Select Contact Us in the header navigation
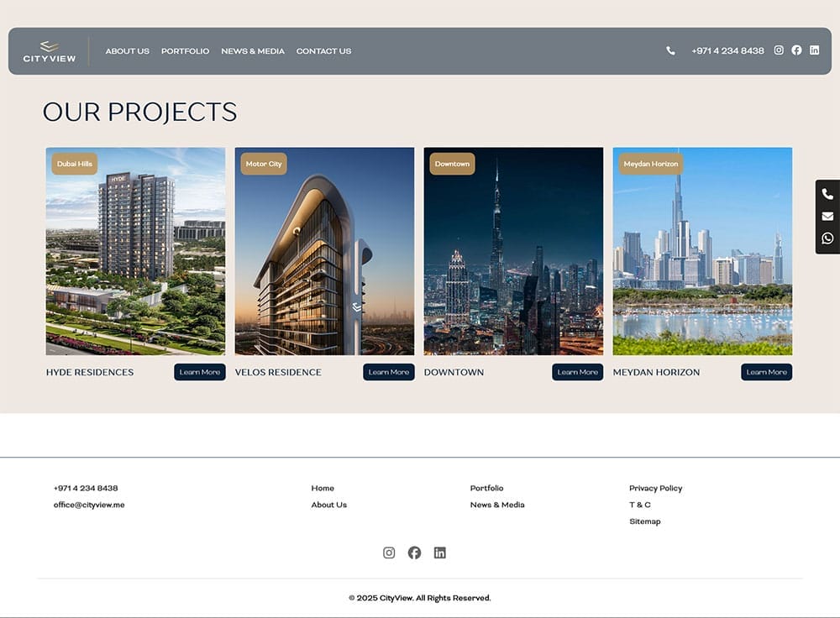This screenshot has width=840, height=618. pos(323,51)
